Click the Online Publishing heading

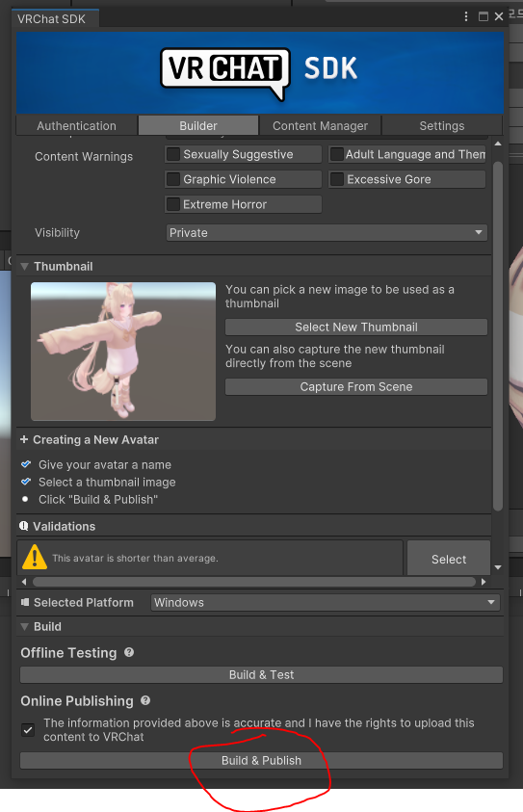77,700
